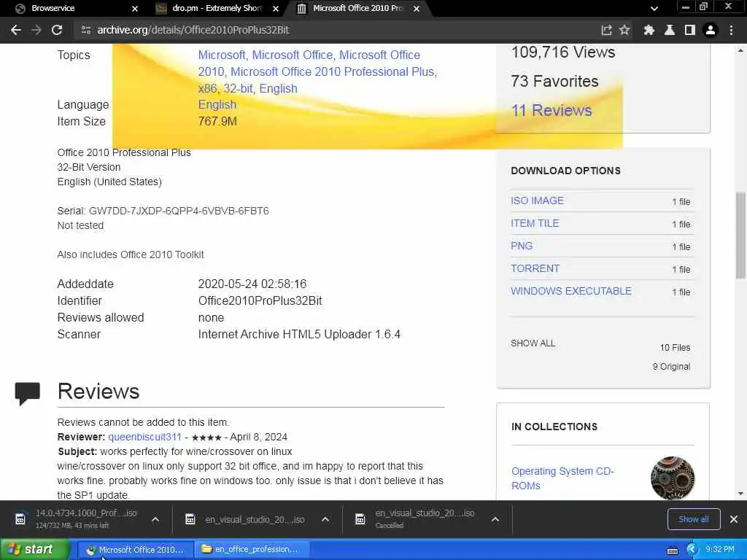
Task: Open the English language link
Action: pyautogui.click(x=217, y=105)
